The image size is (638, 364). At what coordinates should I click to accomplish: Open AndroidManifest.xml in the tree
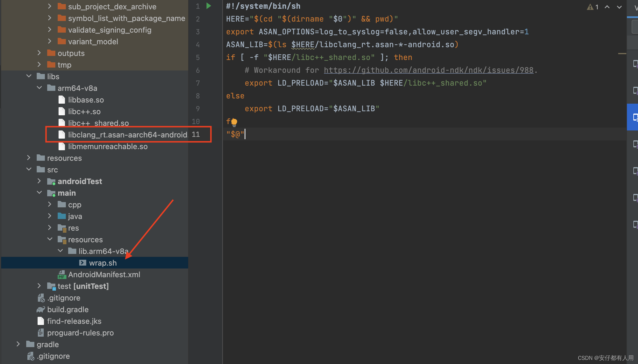[104, 275]
